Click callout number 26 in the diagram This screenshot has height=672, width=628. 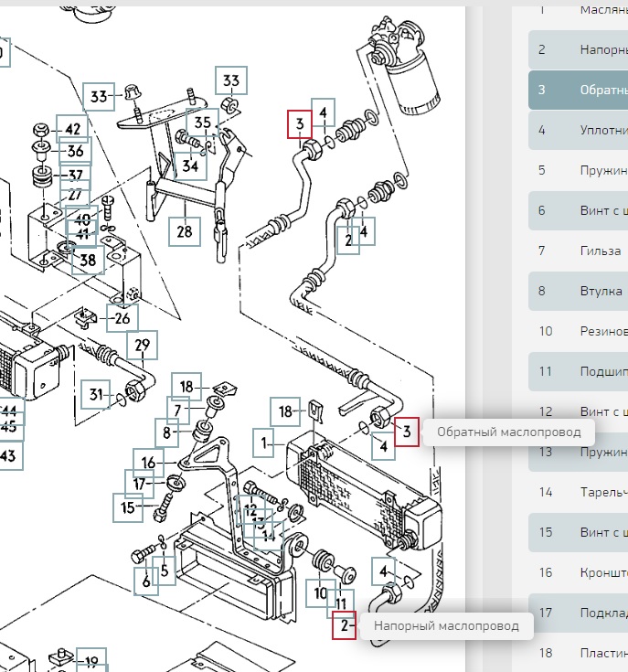click(121, 318)
